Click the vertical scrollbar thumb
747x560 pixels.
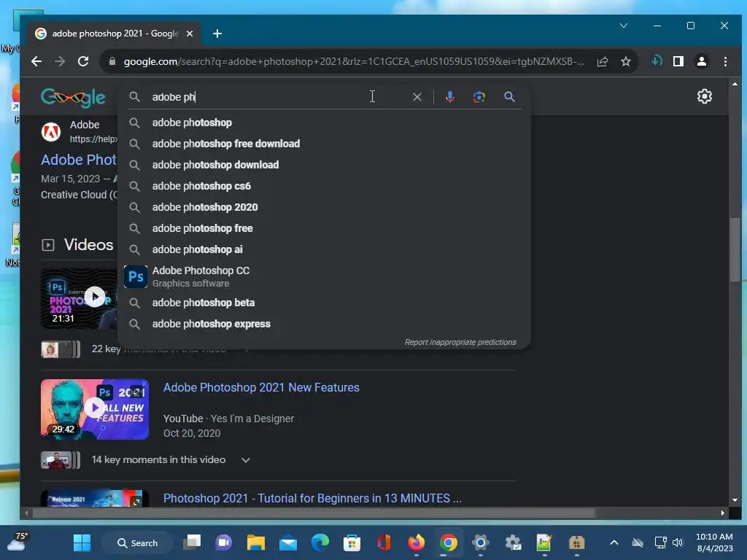[734, 249]
